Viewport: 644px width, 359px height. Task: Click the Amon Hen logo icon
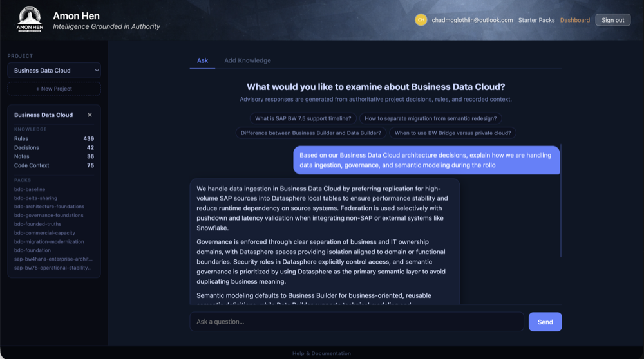coord(30,19)
